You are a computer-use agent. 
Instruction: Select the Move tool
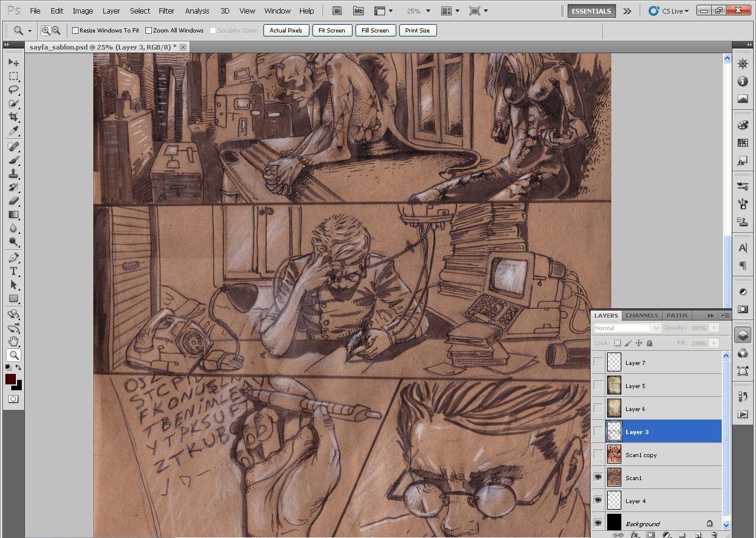click(x=14, y=63)
